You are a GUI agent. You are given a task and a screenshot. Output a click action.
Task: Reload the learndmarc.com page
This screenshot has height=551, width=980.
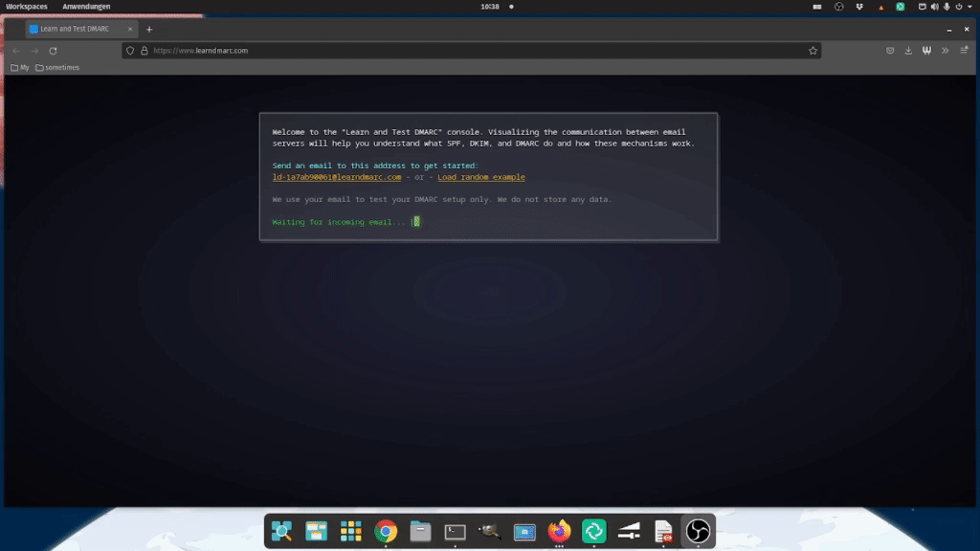(x=54, y=51)
